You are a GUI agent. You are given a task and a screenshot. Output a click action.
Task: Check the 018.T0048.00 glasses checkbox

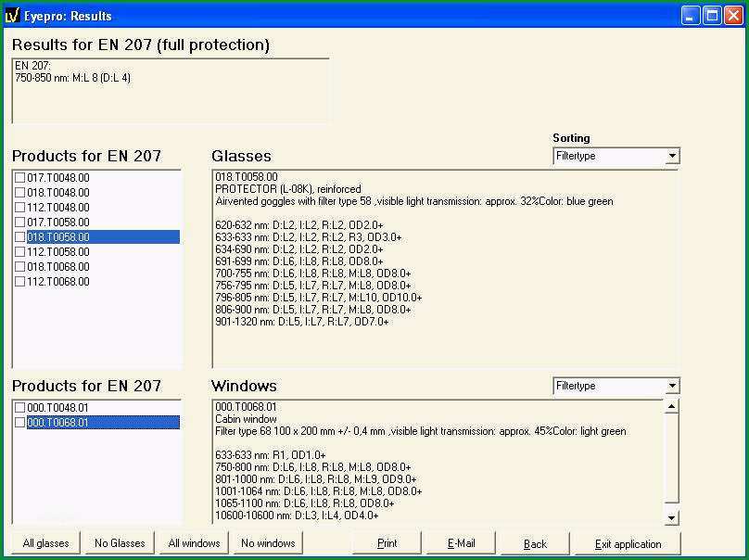point(20,193)
